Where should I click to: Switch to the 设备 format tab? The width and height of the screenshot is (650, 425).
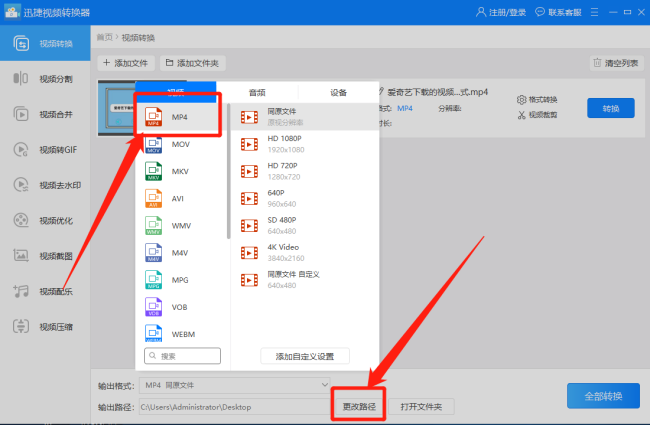pos(338,92)
